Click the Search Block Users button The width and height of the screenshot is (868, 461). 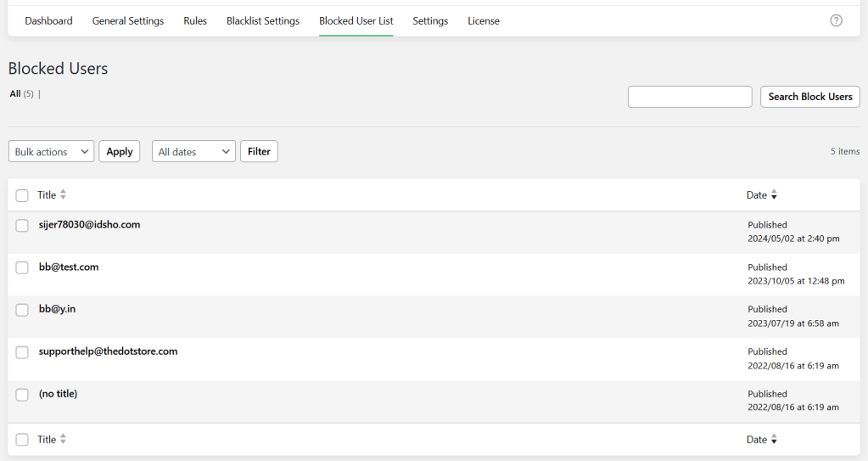click(809, 97)
